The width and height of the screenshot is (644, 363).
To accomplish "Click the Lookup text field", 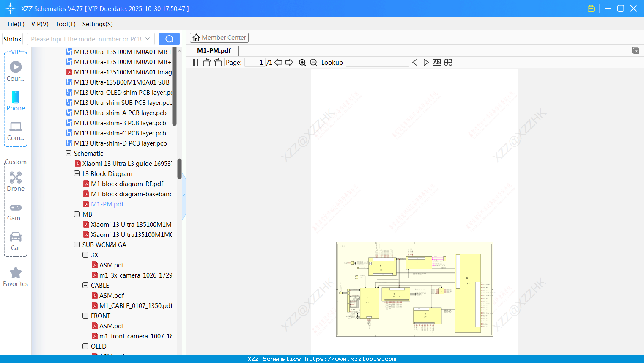I will (x=378, y=63).
